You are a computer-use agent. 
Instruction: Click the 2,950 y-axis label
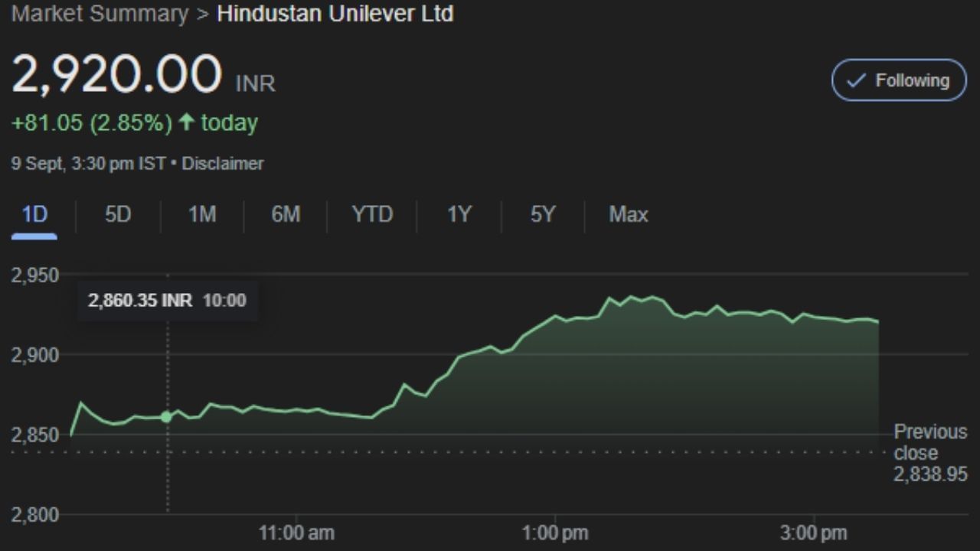[x=34, y=275]
